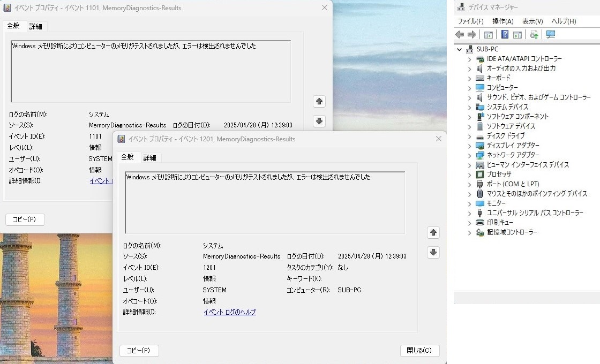Click コピー(P) button in Event 1201 window
Viewport: 600px width, 364px height.
pos(139,351)
